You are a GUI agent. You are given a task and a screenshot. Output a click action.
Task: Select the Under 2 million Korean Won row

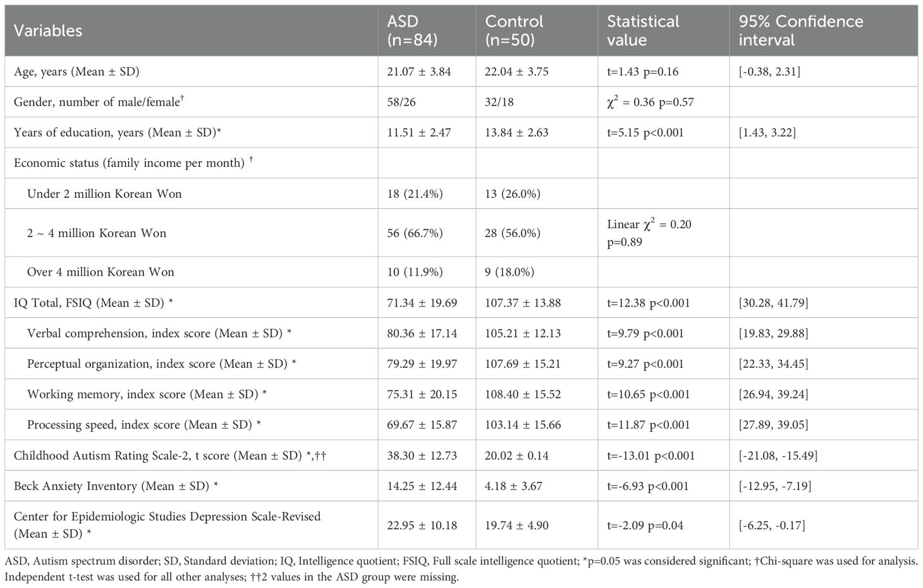104,193
